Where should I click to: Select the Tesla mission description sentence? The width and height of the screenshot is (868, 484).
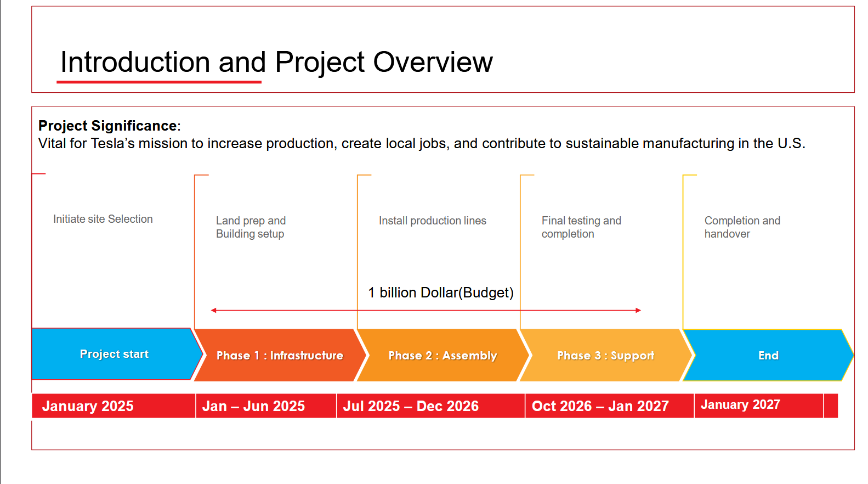[x=421, y=144]
